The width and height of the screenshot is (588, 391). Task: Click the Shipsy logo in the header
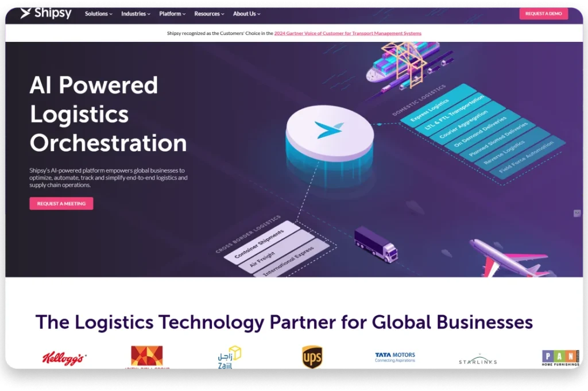pyautogui.click(x=45, y=13)
